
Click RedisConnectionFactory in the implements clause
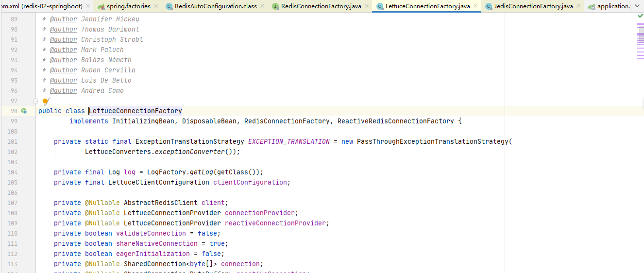click(287, 121)
